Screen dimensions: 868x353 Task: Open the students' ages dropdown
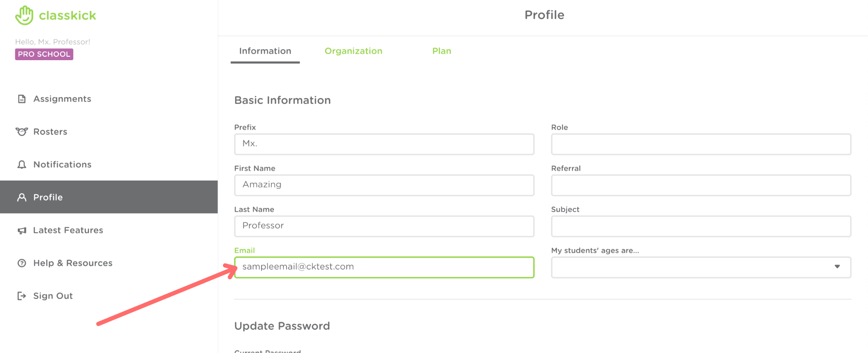pyautogui.click(x=836, y=267)
